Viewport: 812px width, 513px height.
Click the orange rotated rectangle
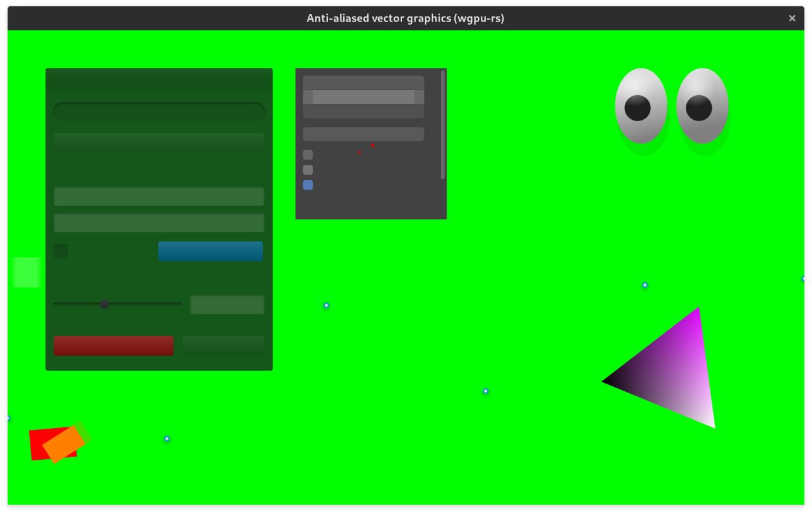click(x=63, y=445)
